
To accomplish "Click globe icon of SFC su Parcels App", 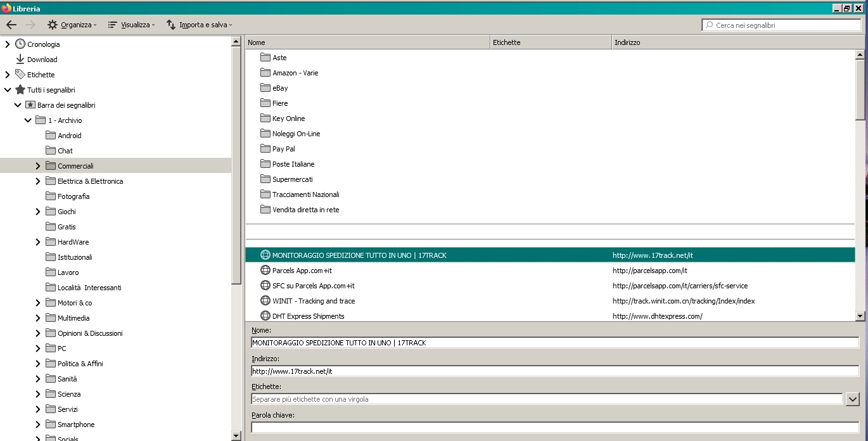I will click(x=265, y=285).
